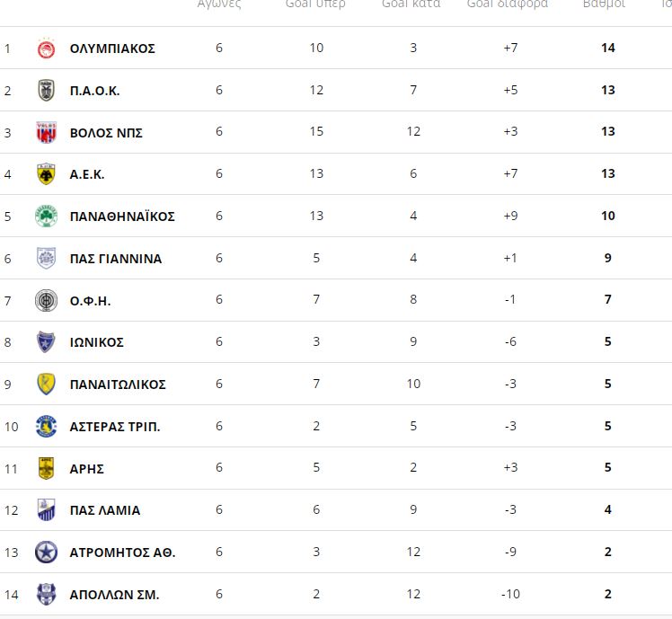
Task: Sort by the Goal υπέρ column header
Action: (x=315, y=4)
